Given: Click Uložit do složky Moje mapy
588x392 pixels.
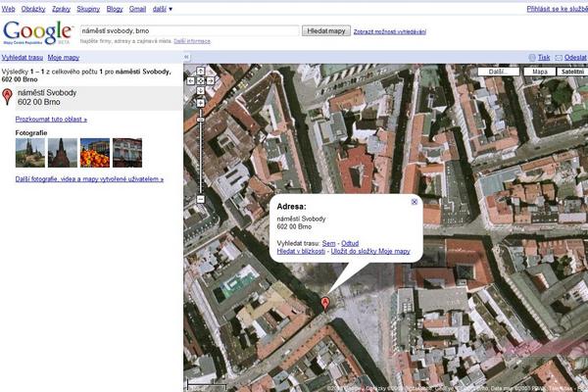Looking at the screenshot, I should pos(370,251).
